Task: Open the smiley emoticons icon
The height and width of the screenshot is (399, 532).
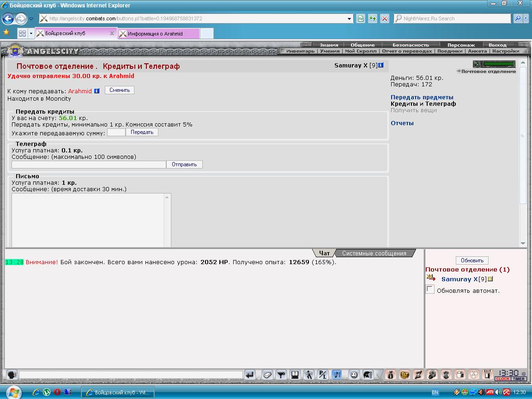Action: 354,375
